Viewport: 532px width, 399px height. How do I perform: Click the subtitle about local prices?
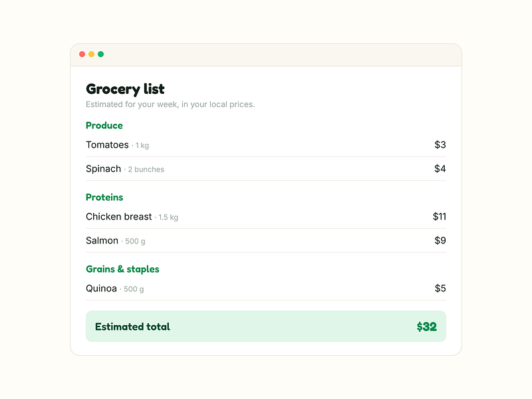click(x=170, y=104)
